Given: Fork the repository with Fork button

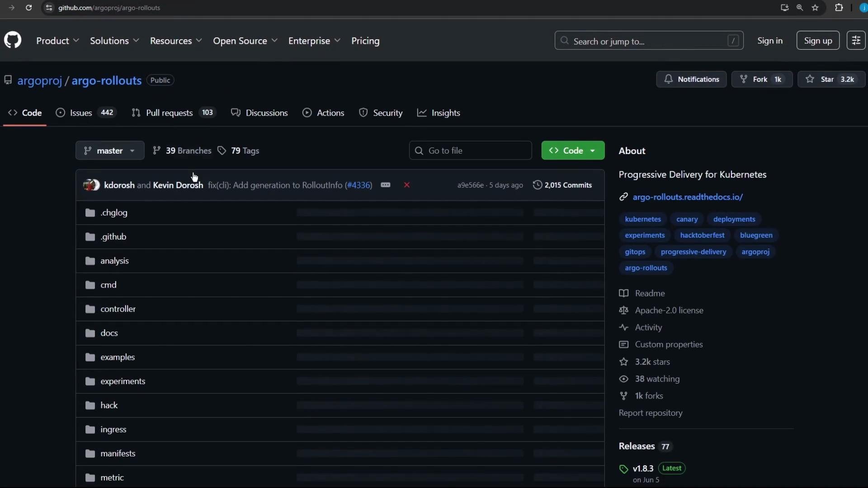Looking at the screenshot, I should click(x=762, y=79).
